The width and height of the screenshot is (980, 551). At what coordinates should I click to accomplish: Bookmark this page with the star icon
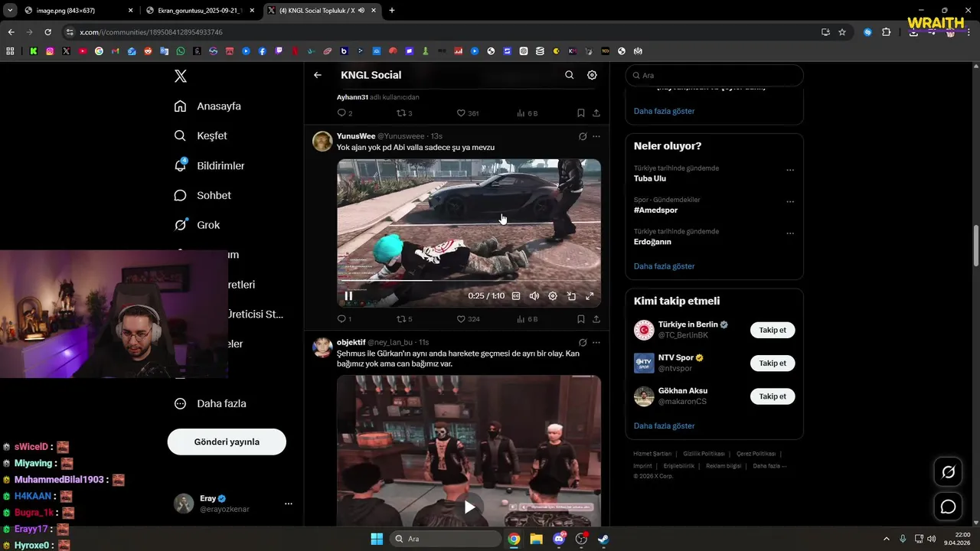coord(842,32)
